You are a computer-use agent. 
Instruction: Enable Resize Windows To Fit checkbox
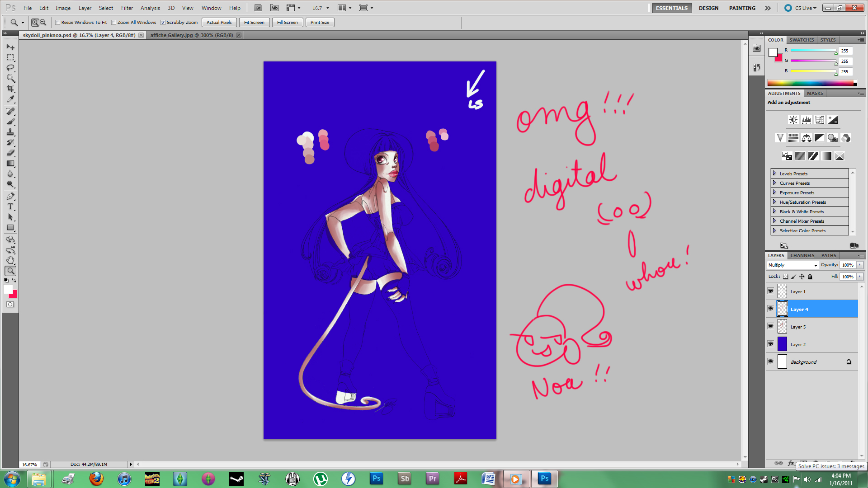(x=57, y=22)
